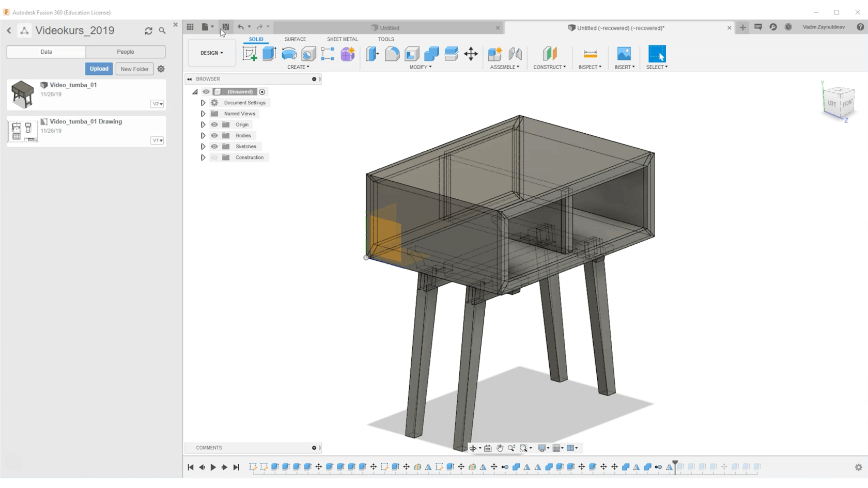Open the People tab in data panel
The height and width of the screenshot is (488, 868).
[126, 52]
